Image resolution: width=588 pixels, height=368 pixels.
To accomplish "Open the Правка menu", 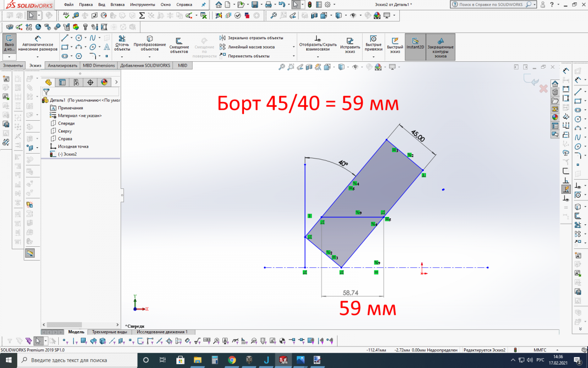I will (86, 4).
